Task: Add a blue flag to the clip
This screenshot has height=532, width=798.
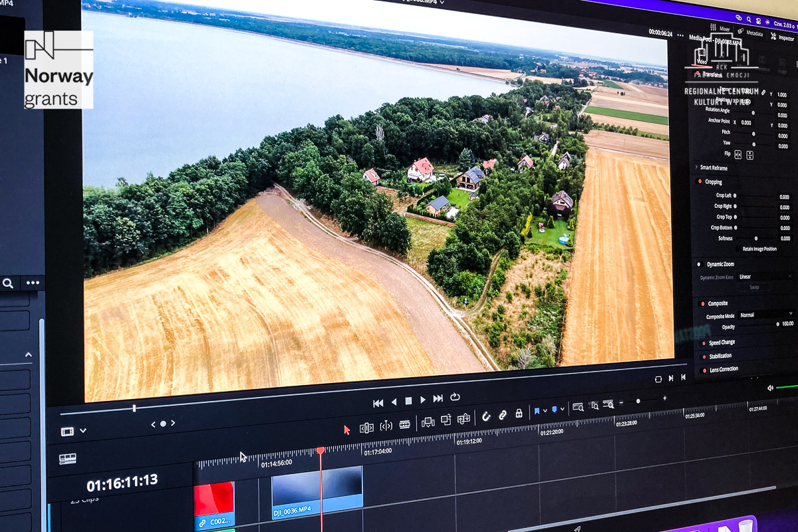Action: [537, 412]
